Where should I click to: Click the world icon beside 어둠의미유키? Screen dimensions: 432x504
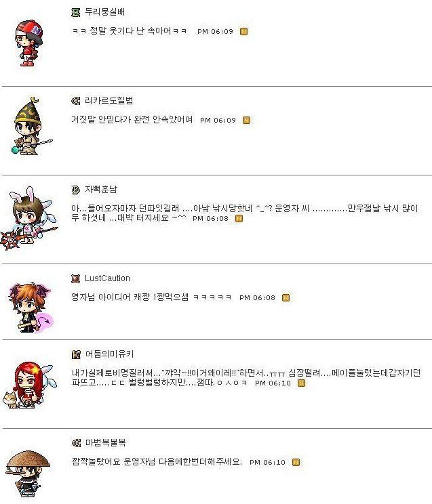[76, 354]
